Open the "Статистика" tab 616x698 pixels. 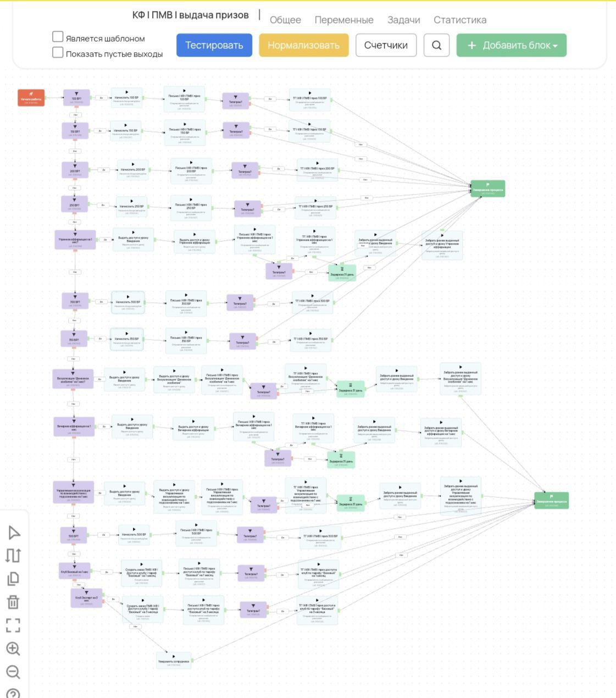coord(460,20)
